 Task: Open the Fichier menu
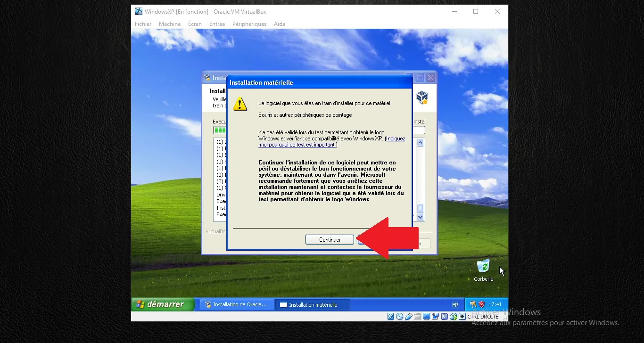pos(143,24)
